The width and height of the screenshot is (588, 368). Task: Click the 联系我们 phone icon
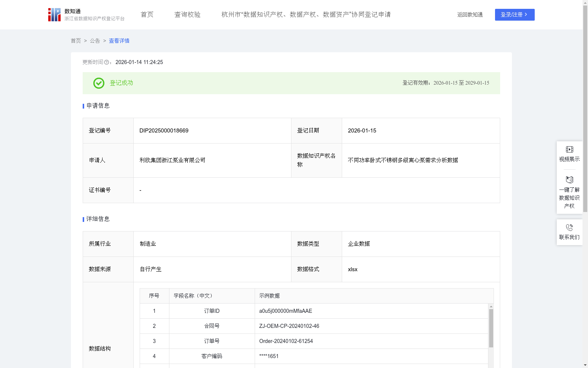click(569, 227)
